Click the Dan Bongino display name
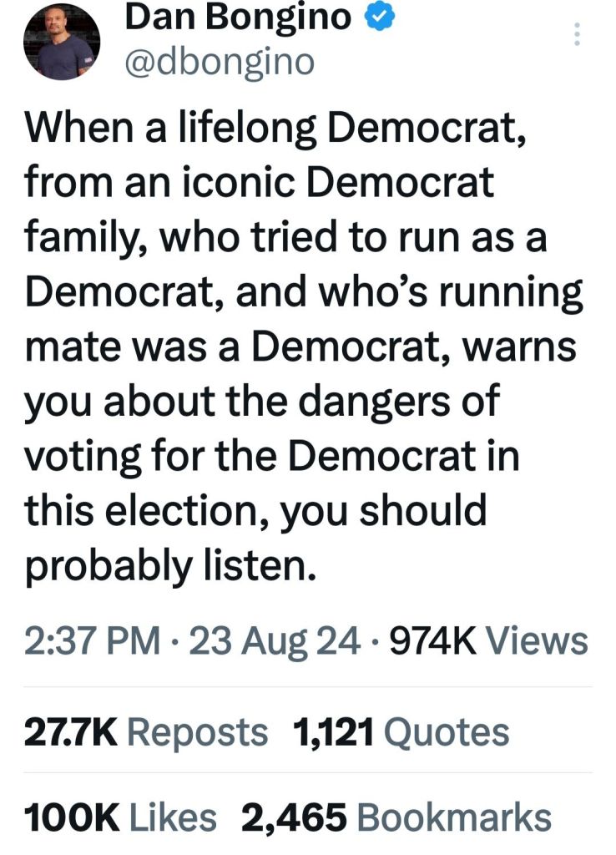Image resolution: width=616 pixels, height=855 pixels. tap(238, 16)
